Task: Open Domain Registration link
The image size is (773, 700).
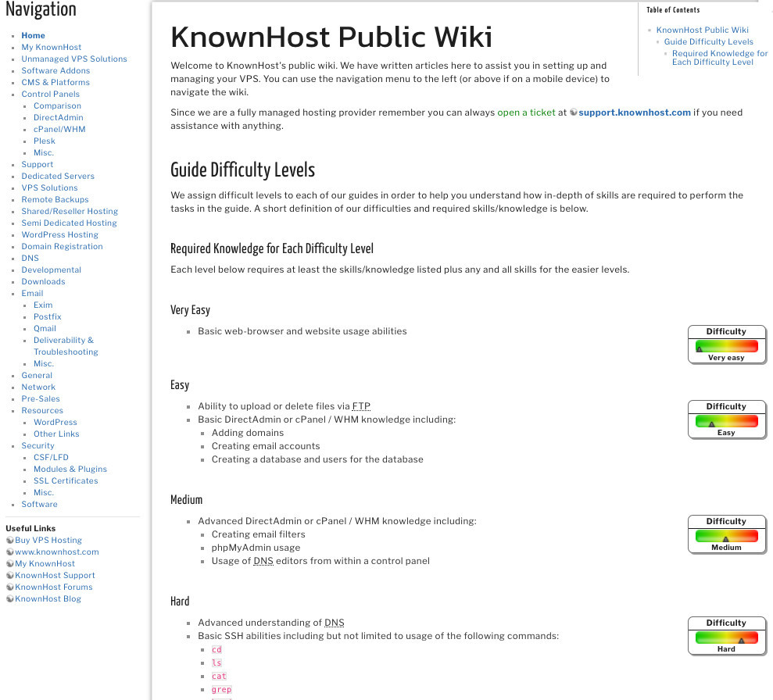Action: click(x=62, y=247)
